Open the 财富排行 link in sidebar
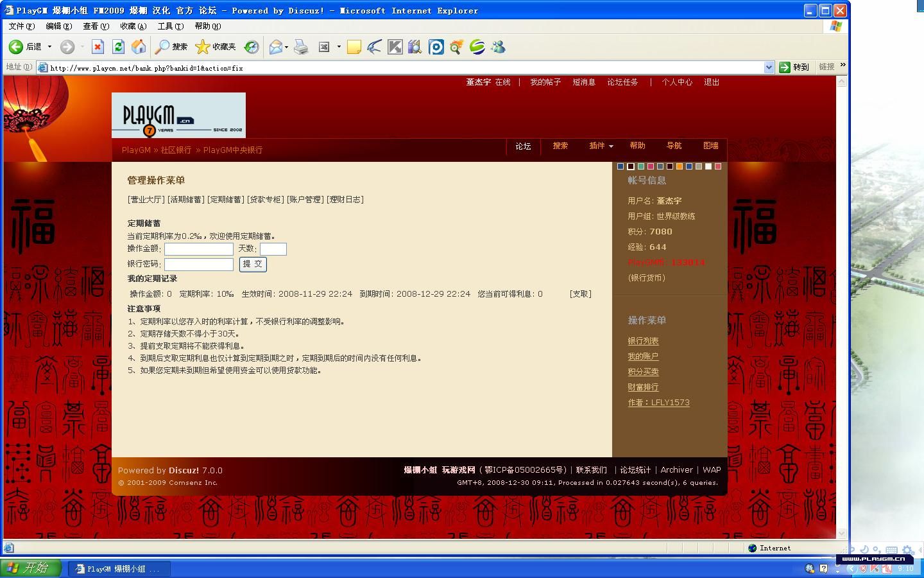The width and height of the screenshot is (924, 578). 643,387
